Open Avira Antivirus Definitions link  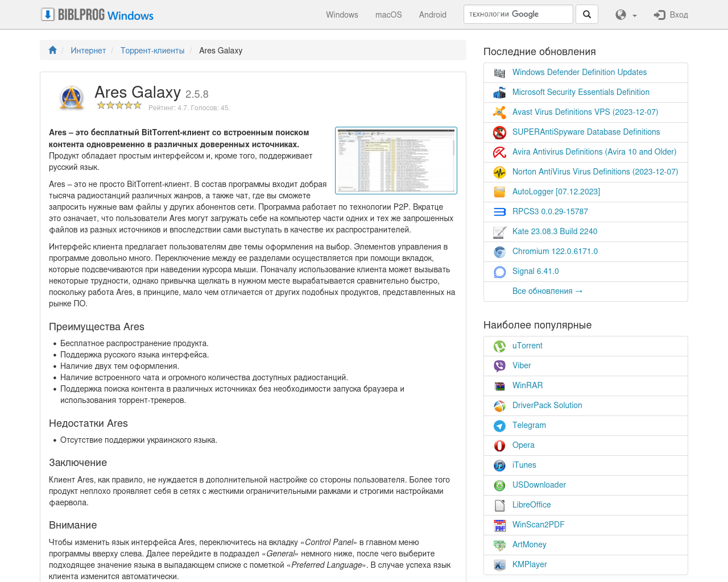pos(594,152)
